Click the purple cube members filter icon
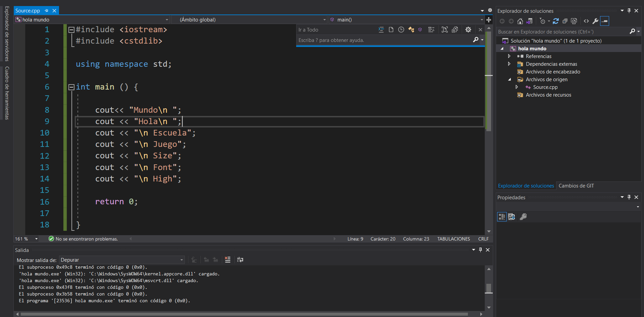This screenshot has width=644, height=317. click(x=420, y=30)
